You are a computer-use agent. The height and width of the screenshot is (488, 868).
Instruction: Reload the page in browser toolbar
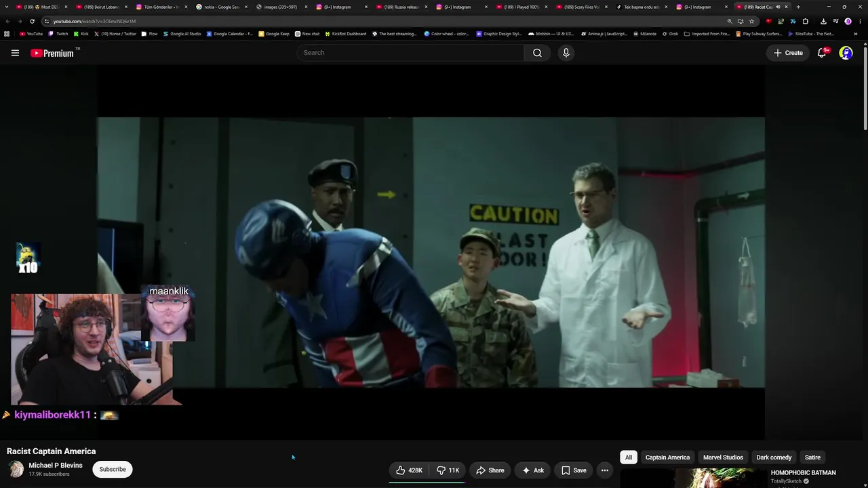(32, 21)
